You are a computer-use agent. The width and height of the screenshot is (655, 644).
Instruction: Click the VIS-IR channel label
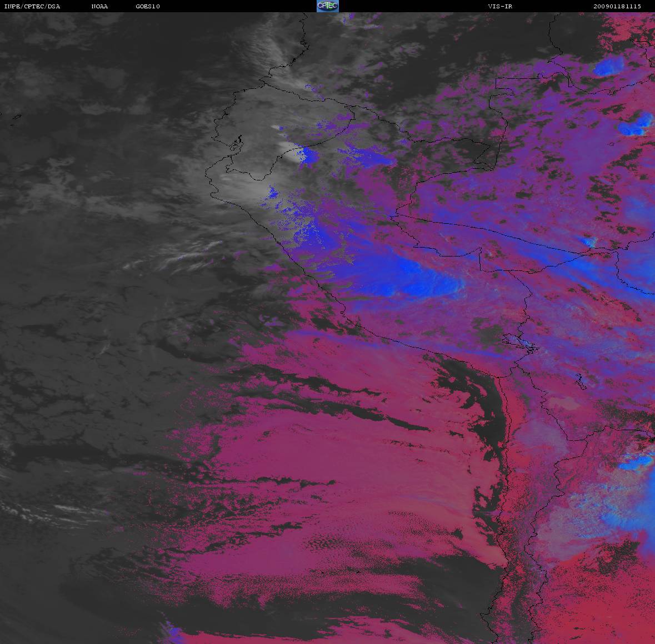pyautogui.click(x=500, y=6)
